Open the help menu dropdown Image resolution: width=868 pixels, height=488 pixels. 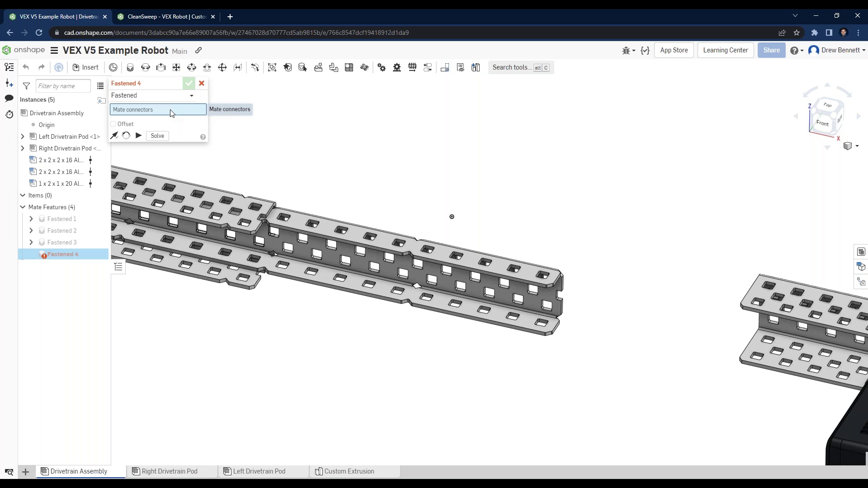point(797,50)
